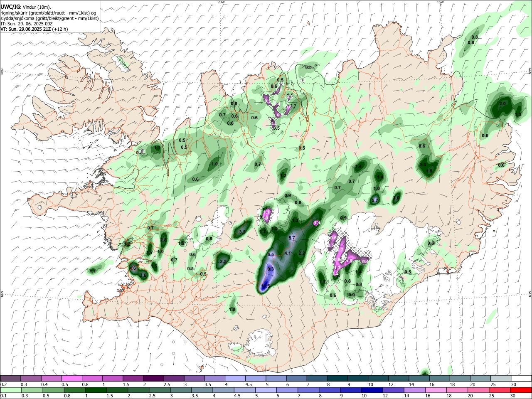The image size is (532, 399).
Task: Pick the pink rain swatch between 18 and 20
Action: click(x=457, y=390)
